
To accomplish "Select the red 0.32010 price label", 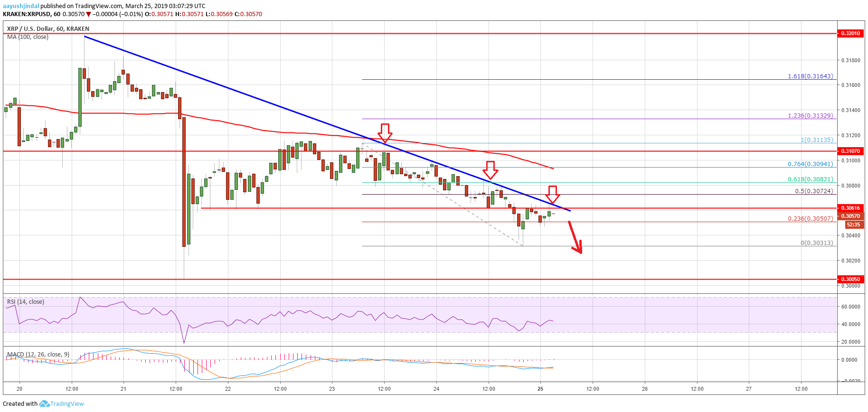I will click(850, 33).
